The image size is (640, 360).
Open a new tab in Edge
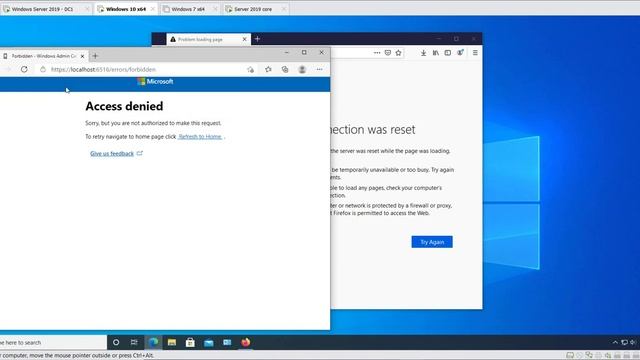(95, 56)
